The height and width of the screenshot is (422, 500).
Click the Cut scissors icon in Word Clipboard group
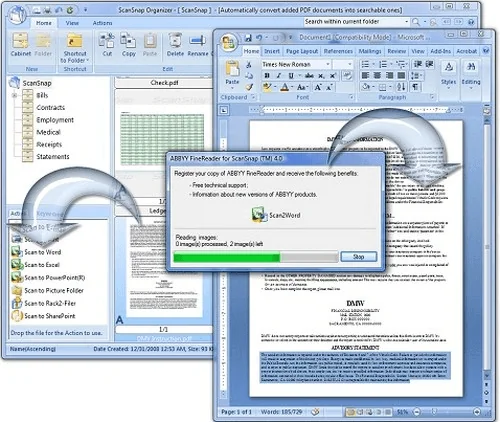click(249, 64)
